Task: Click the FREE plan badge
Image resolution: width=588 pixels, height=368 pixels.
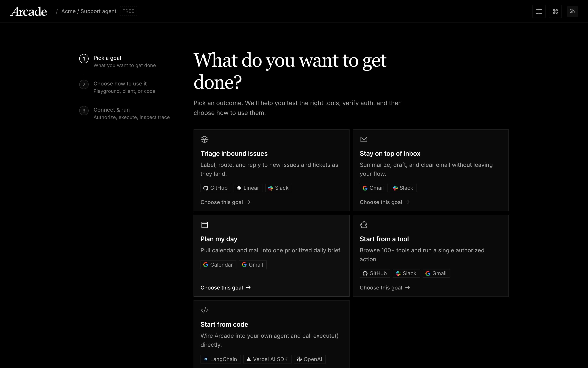Action: [x=128, y=11]
